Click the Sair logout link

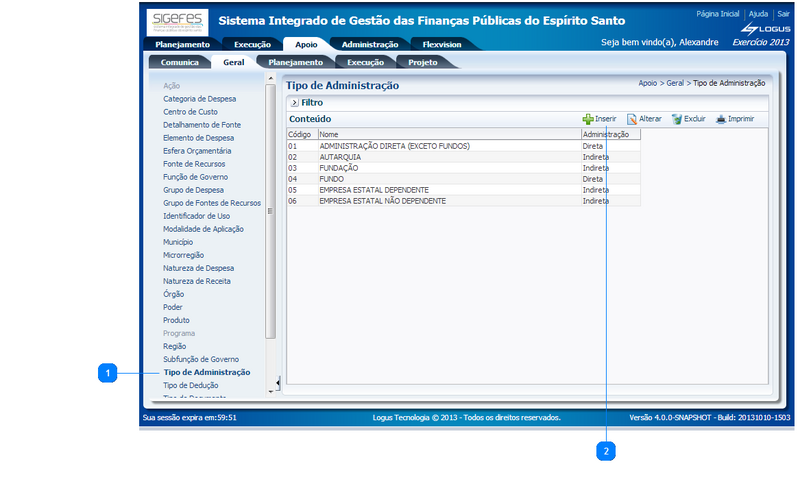(783, 14)
